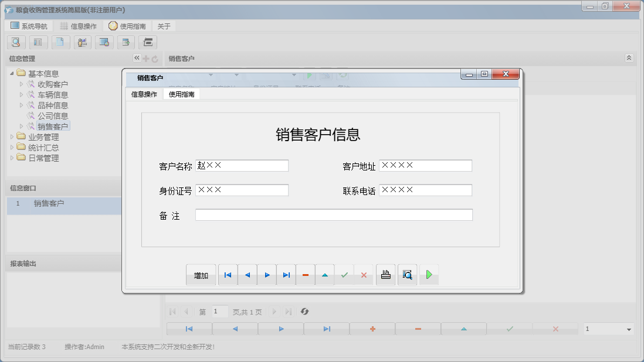The image size is (644, 362).
Task: Jump to the first record in the dialog
Action: [x=228, y=274]
